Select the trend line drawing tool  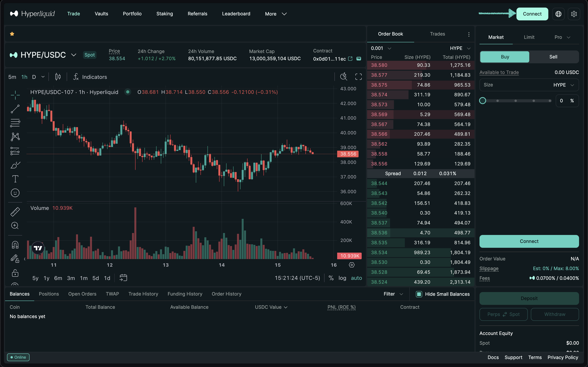coord(15,109)
